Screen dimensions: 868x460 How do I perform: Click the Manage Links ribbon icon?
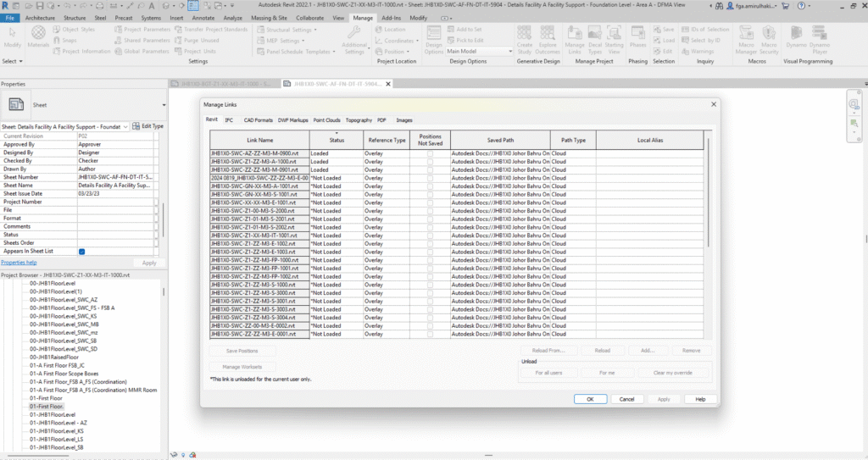pyautogui.click(x=575, y=34)
